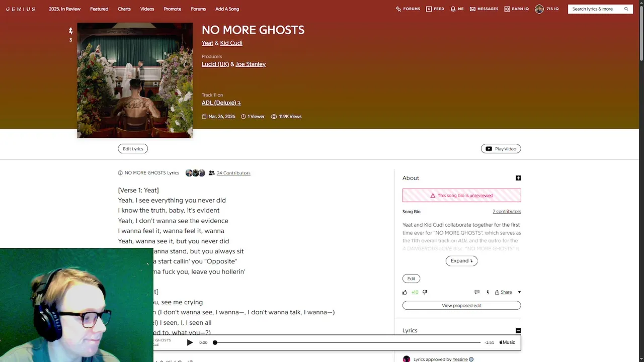Viewport: 644px width, 362px height.
Task: Click Edit button under song bio
Action: pyautogui.click(x=411, y=279)
